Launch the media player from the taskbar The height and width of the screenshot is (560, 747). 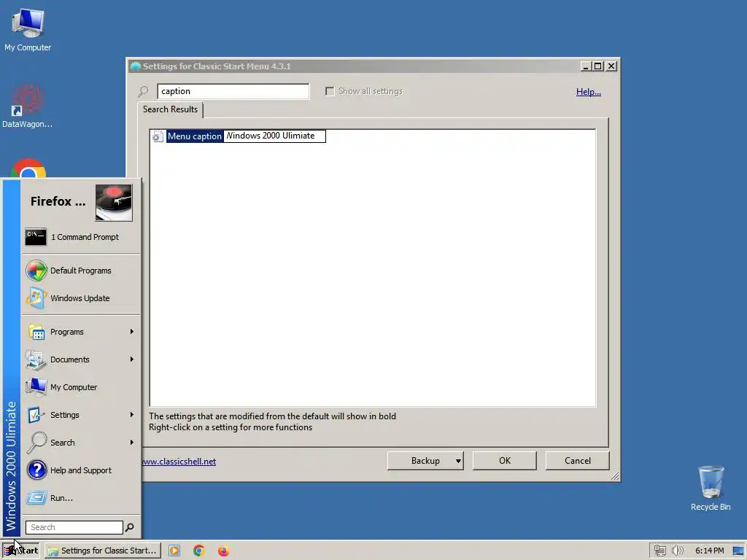174,551
